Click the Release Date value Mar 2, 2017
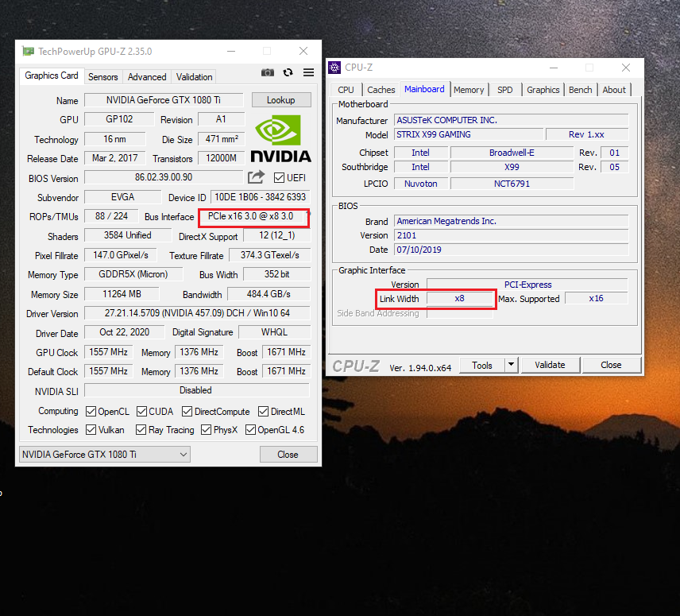Viewport: 680px width, 616px height. [x=115, y=158]
